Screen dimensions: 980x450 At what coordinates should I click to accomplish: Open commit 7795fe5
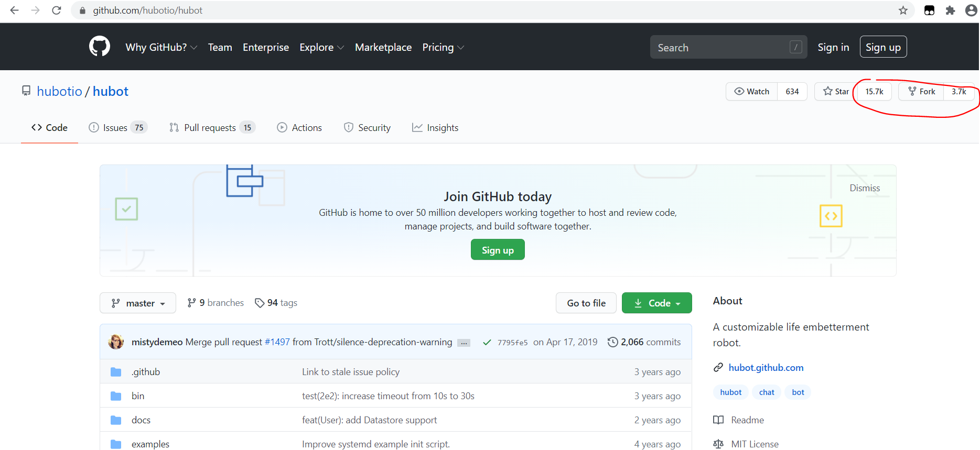tap(512, 343)
